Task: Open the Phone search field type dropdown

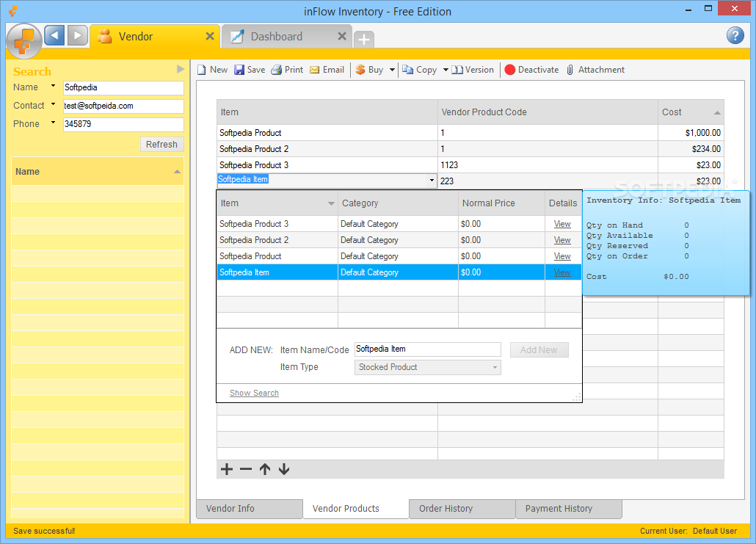Action: pos(53,123)
